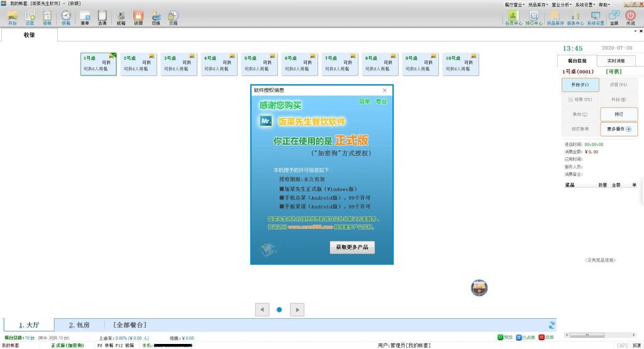
Task: Select table 6号桌
Action: (300, 64)
